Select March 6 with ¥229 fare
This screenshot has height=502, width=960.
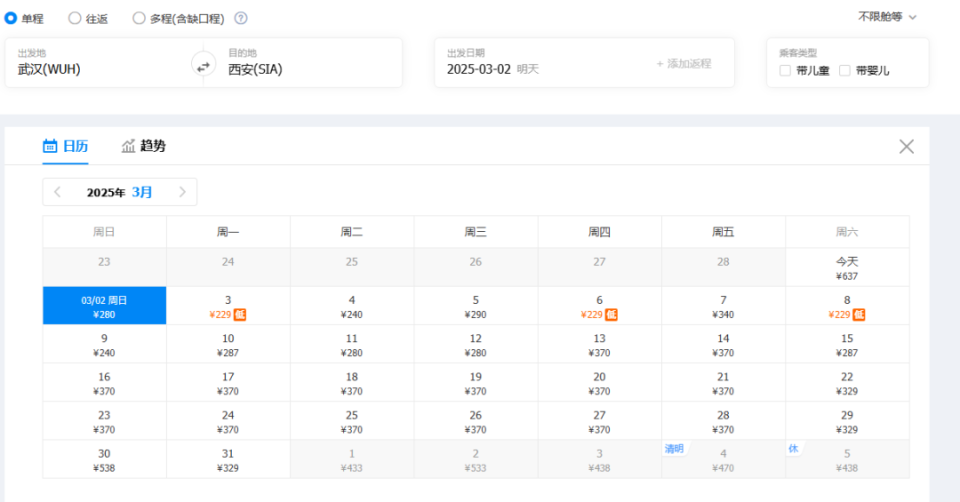click(599, 305)
